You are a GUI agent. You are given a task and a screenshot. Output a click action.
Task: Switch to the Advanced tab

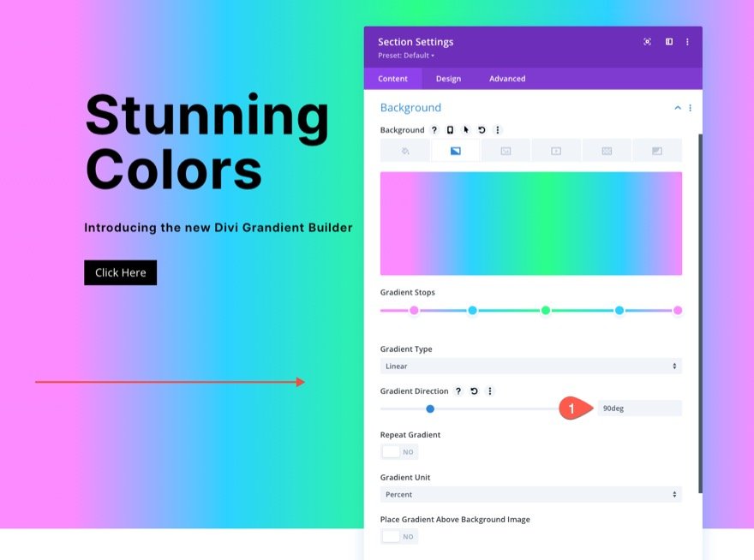[x=507, y=79]
